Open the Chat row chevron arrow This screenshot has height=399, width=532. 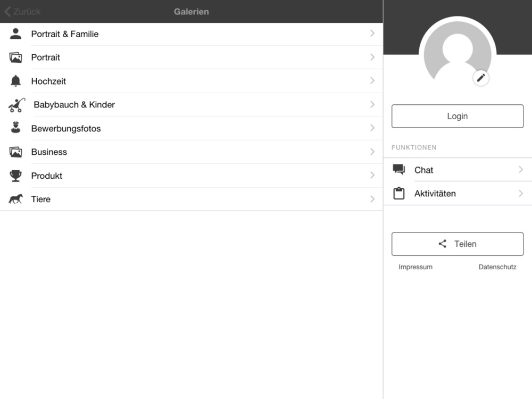(x=521, y=169)
